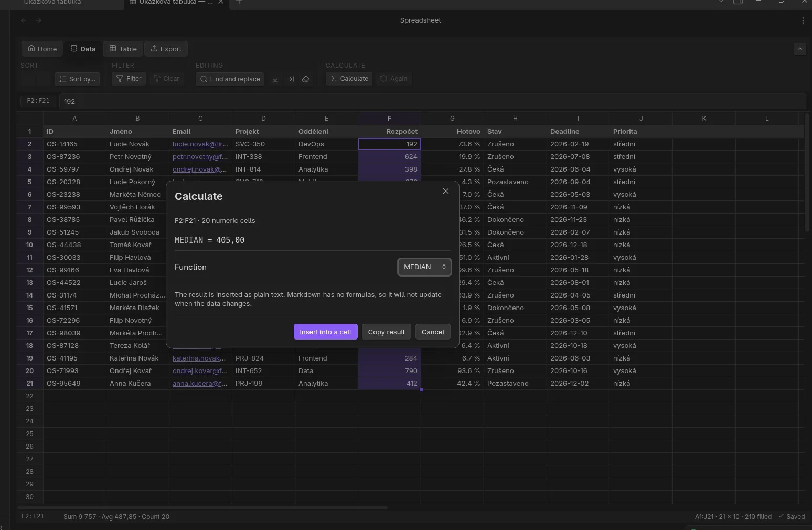Open the Function MEDIAN dropdown
The height and width of the screenshot is (530, 812).
[x=424, y=267]
